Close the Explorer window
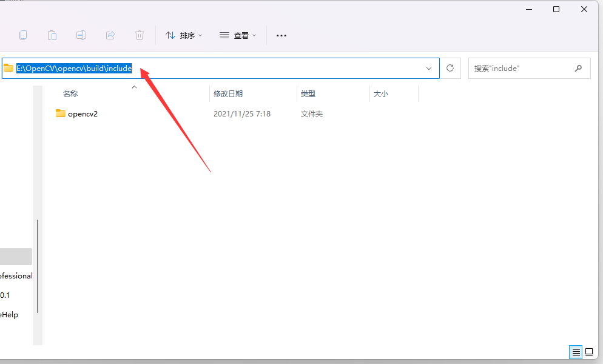 pos(584,9)
